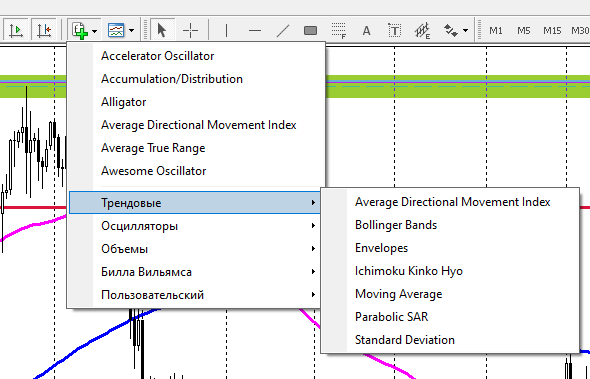Select the equidistant channel tool
The image size is (590, 379).
tap(422, 30)
